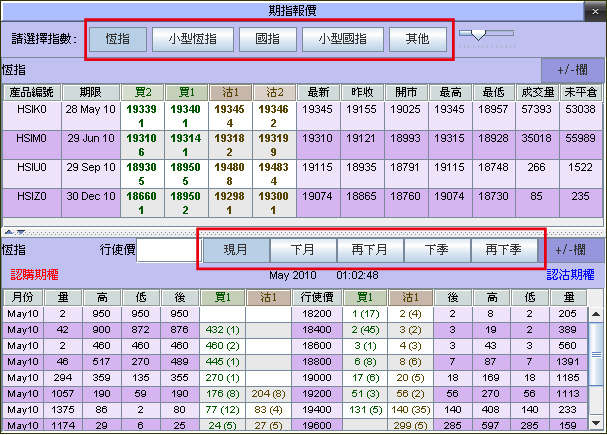Select the 下季 quarter tab
Image resolution: width=607 pixels, height=435 pixels.
click(437, 250)
